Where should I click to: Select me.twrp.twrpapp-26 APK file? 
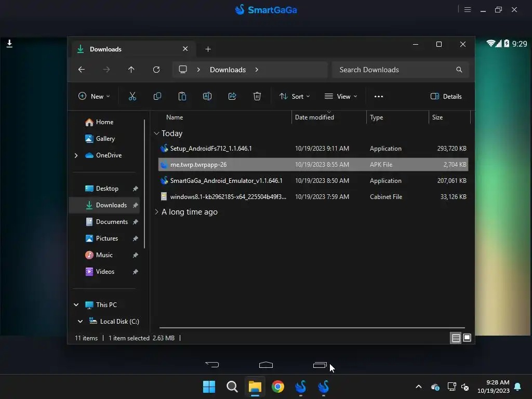(x=313, y=165)
